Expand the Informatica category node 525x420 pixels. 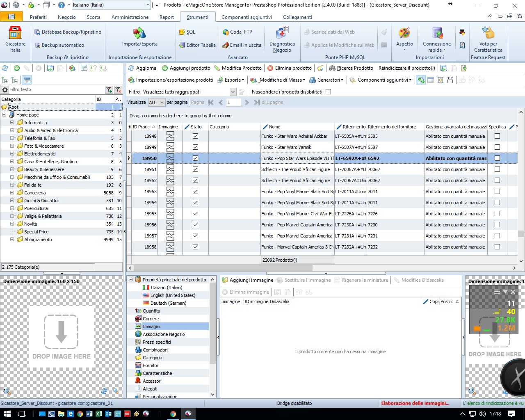pos(12,123)
